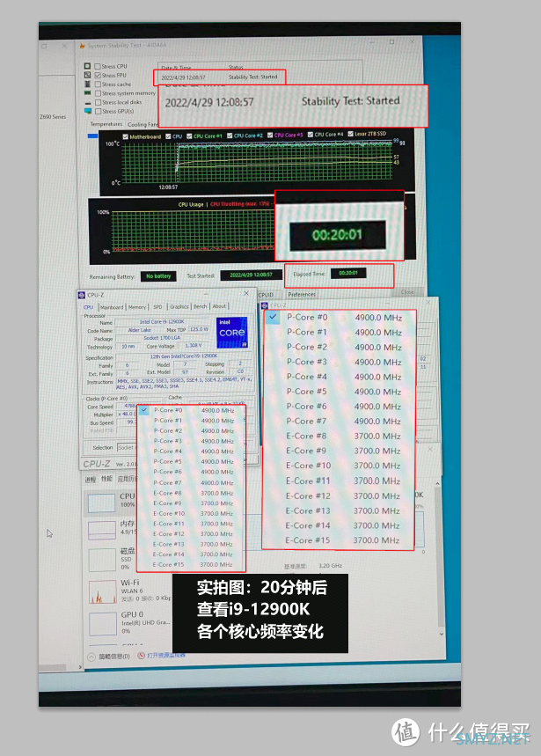Toggle the Lexar 2TB SSD legend checkbox
Screen dimensions: 541x756
[x=351, y=134]
